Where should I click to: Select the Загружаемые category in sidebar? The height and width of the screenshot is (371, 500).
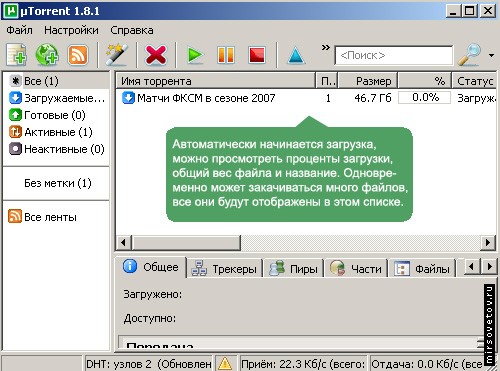point(56,98)
